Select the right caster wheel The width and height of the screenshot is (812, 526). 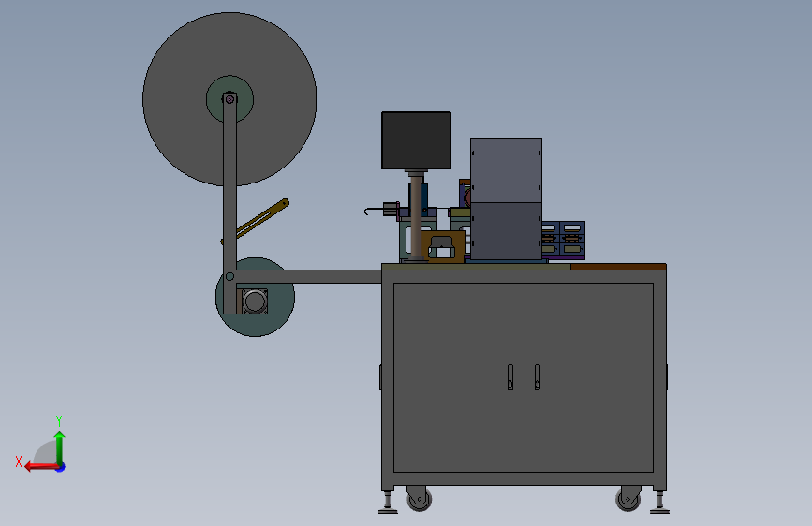pyautogui.click(x=628, y=499)
